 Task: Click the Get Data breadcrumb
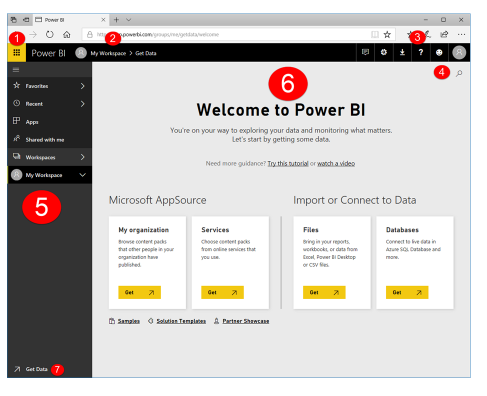(x=146, y=53)
